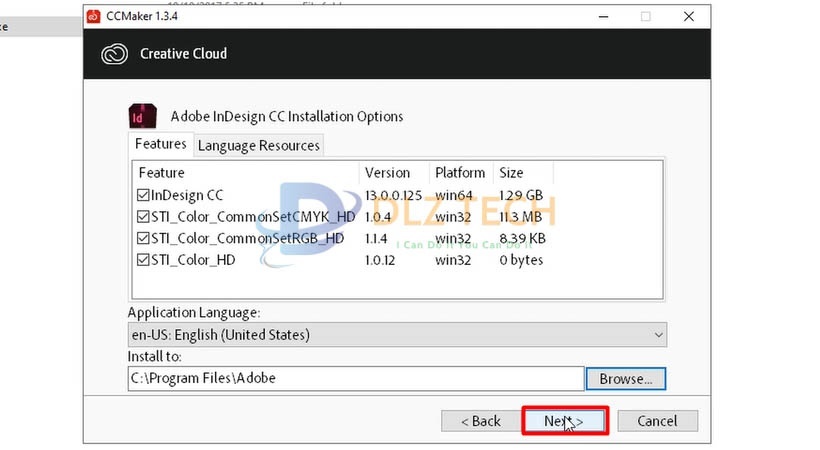
Task: Select the STI_Color_CommonSetRGB_HD row label
Action: (x=247, y=239)
